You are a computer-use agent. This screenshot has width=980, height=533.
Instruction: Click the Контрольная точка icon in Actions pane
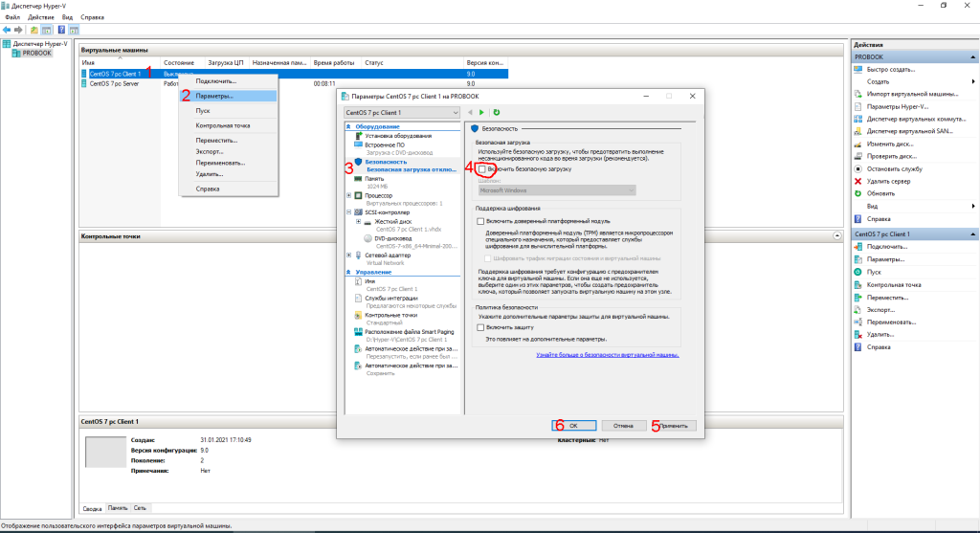[858, 284]
